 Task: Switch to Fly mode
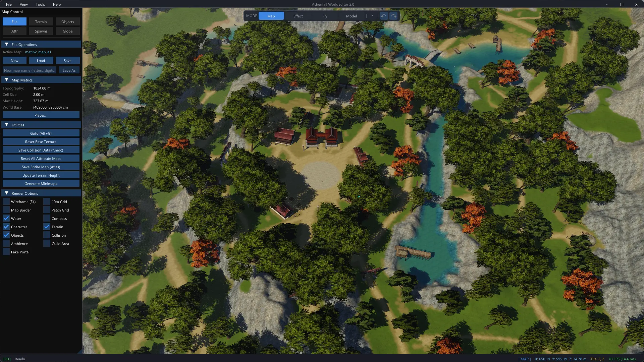click(x=325, y=16)
